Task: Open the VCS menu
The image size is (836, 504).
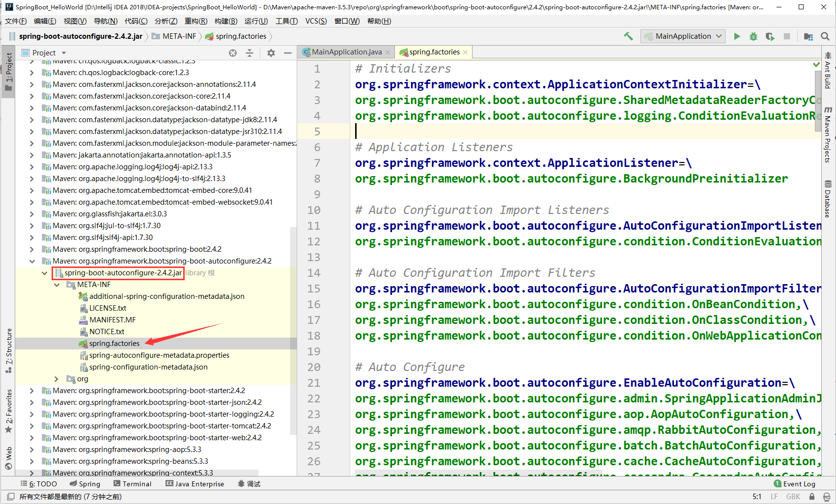Action: [315, 21]
